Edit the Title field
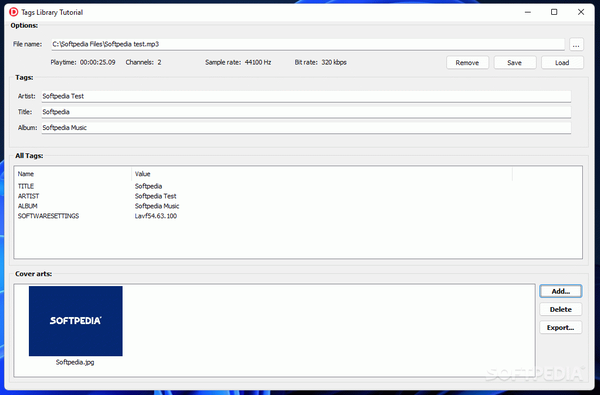This screenshot has height=395, width=600. (x=306, y=112)
